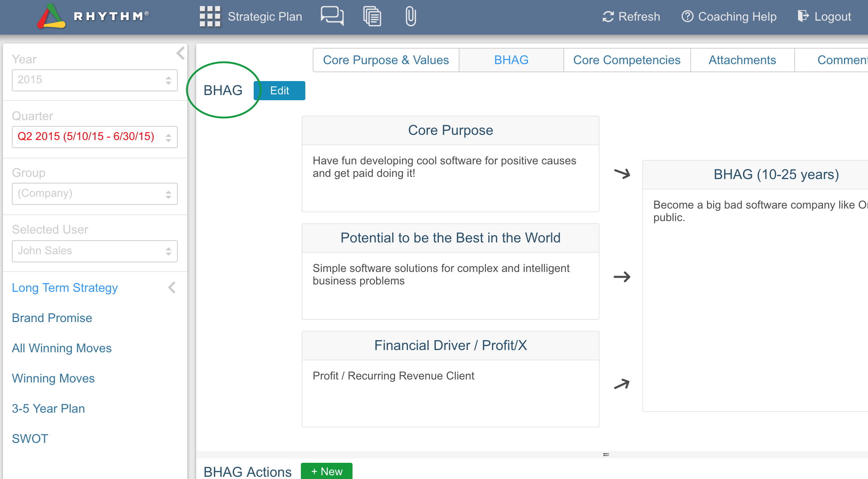Image resolution: width=868 pixels, height=479 pixels.
Task: Open the paperclip attachments icon
Action: coord(411,16)
